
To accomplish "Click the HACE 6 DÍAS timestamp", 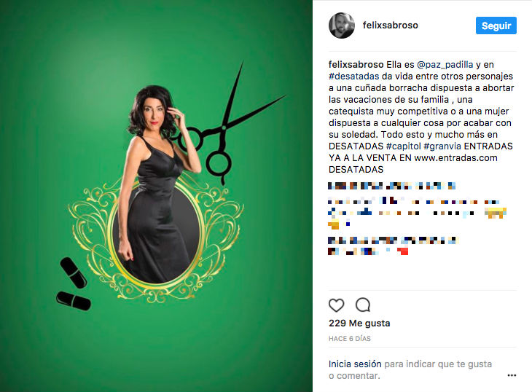I will click(x=350, y=338).
